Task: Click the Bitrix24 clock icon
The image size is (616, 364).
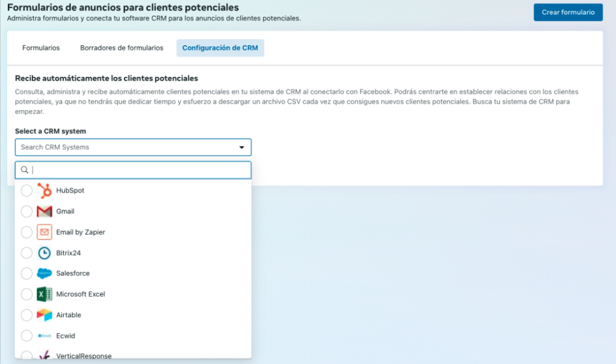Action: point(45,253)
